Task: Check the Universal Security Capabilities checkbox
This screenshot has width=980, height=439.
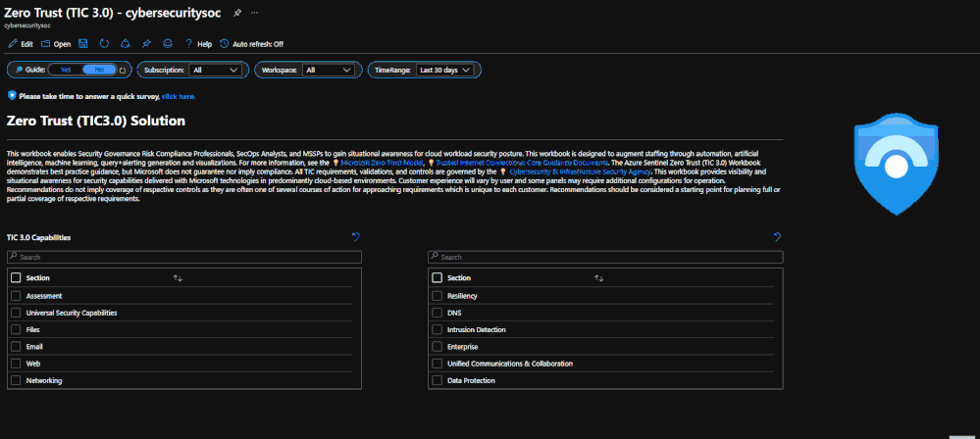Action: (16, 313)
